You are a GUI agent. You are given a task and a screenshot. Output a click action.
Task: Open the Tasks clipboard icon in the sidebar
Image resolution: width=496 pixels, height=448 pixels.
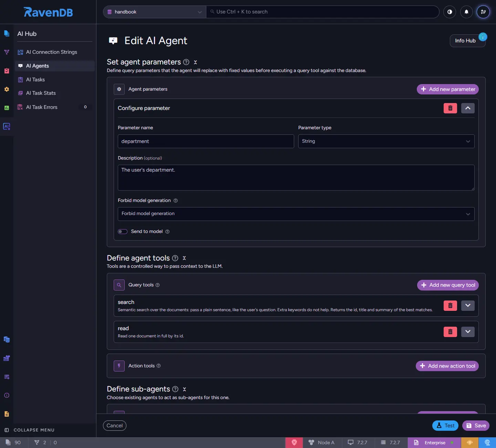point(7,71)
